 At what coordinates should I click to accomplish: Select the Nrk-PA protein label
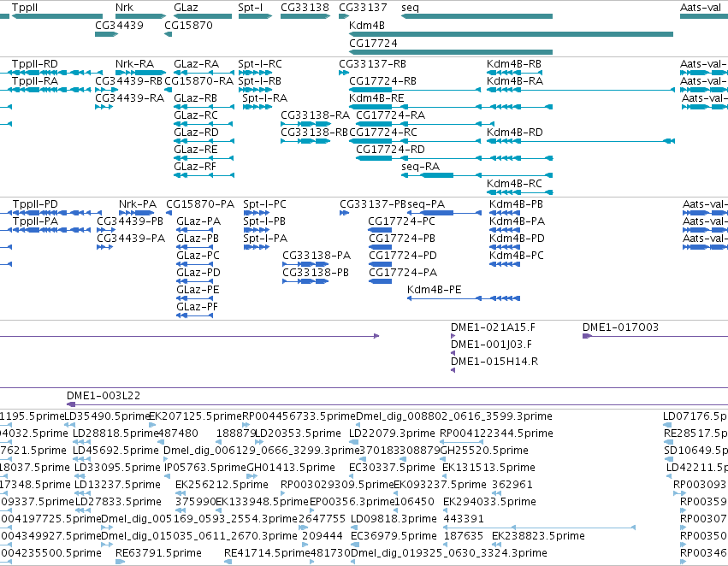click(138, 204)
